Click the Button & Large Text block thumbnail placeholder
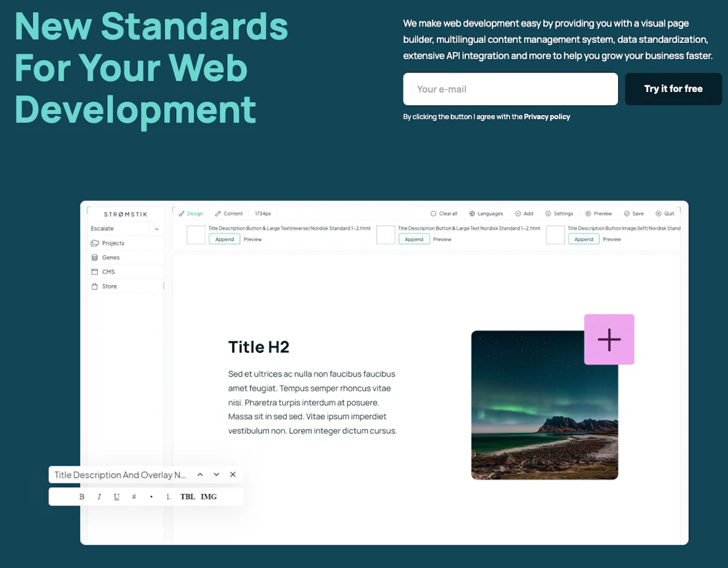728x568 pixels. click(x=385, y=235)
